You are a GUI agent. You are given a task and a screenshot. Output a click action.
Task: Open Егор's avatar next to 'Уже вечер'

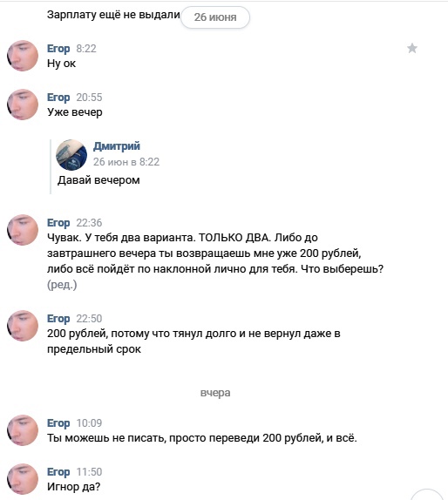23,105
